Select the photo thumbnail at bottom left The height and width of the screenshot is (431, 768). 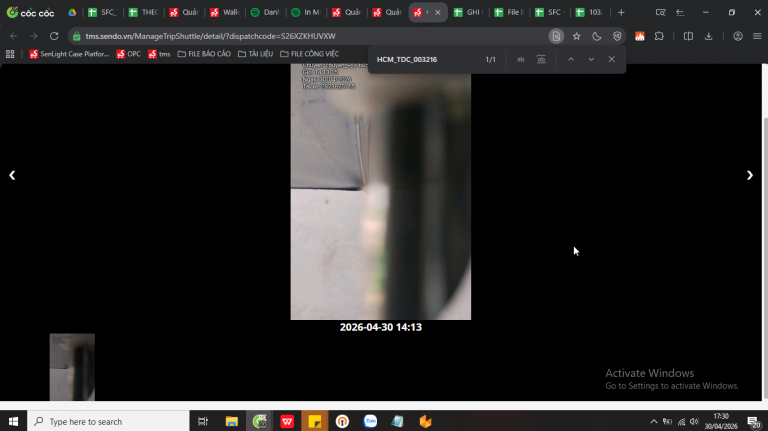pyautogui.click(x=72, y=367)
